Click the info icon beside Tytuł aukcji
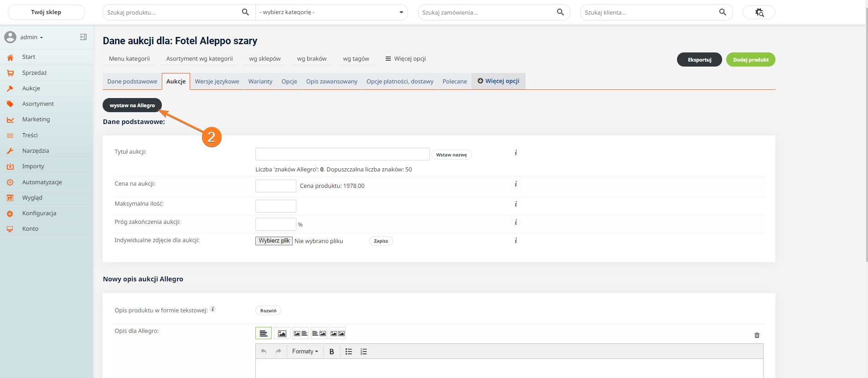The width and height of the screenshot is (868, 378). coord(516,153)
